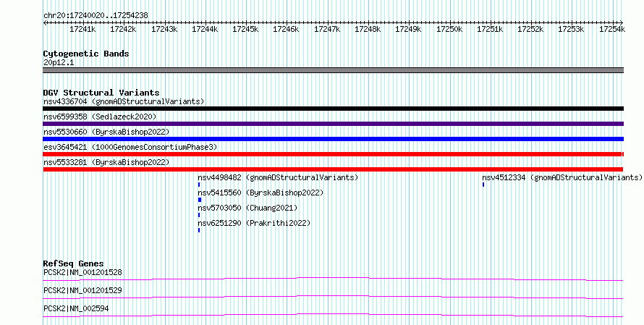Click the RefSeq Genes track title

(x=74, y=263)
